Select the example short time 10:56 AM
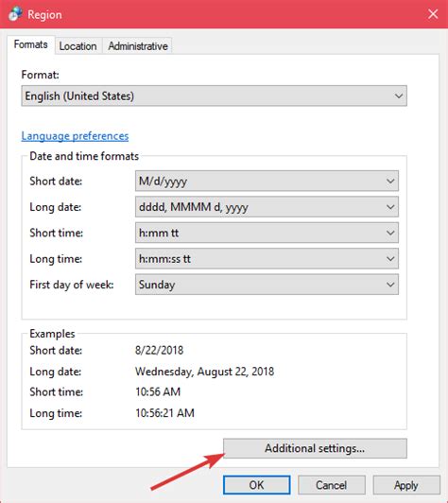The image size is (448, 503). pyautogui.click(x=158, y=391)
